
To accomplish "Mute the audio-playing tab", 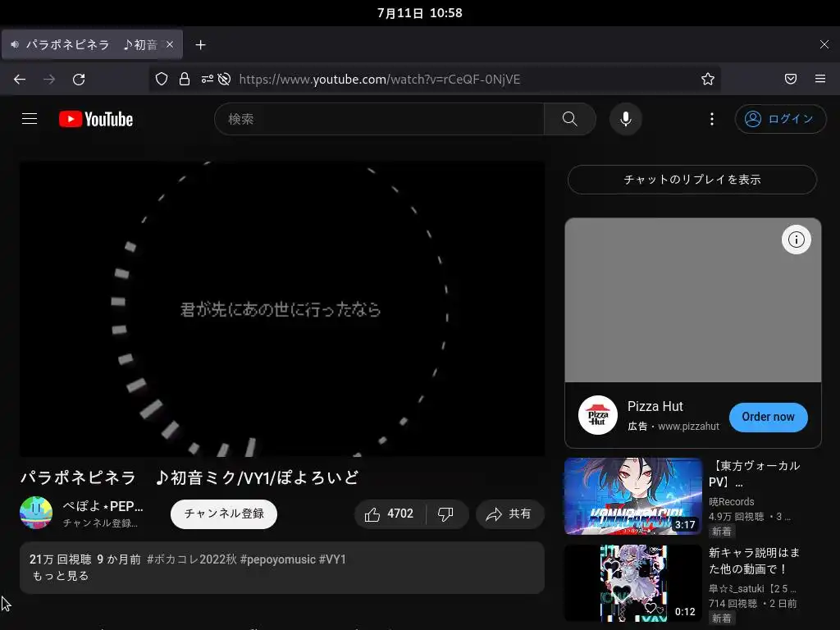I will [15, 44].
